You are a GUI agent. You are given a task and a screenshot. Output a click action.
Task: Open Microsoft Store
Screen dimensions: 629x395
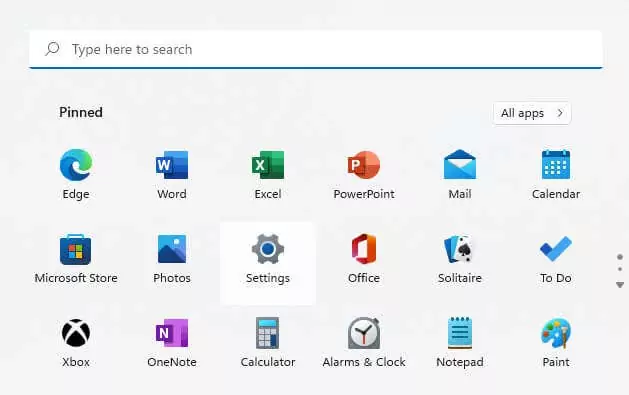(76, 259)
